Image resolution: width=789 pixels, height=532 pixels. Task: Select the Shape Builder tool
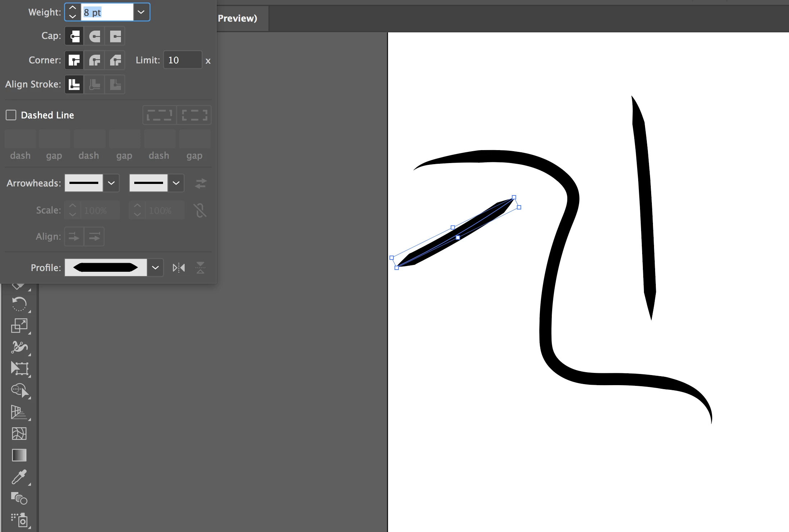(19, 390)
